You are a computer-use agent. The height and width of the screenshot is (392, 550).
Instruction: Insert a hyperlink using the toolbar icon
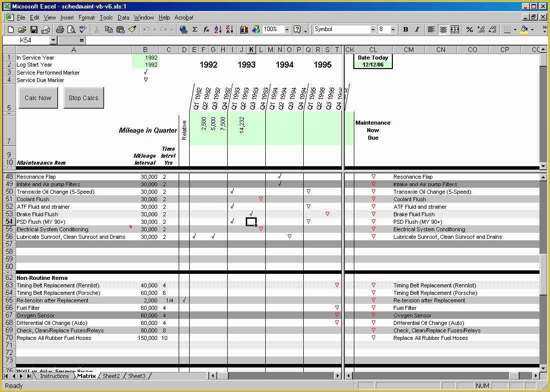pos(184,29)
